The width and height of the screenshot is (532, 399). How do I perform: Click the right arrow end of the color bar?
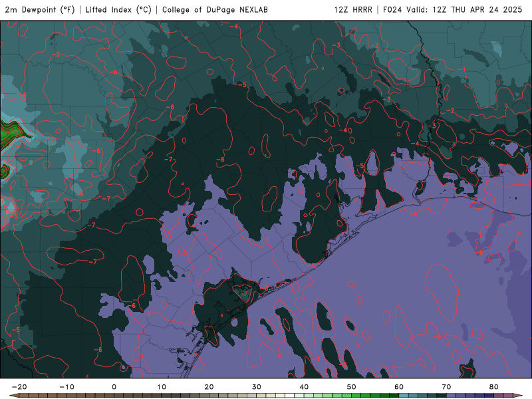[x=518, y=396]
